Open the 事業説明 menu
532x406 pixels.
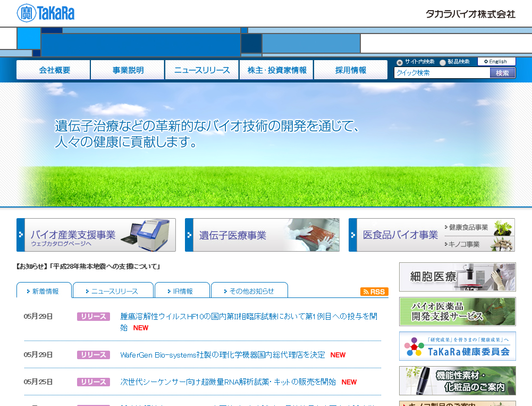coord(128,70)
